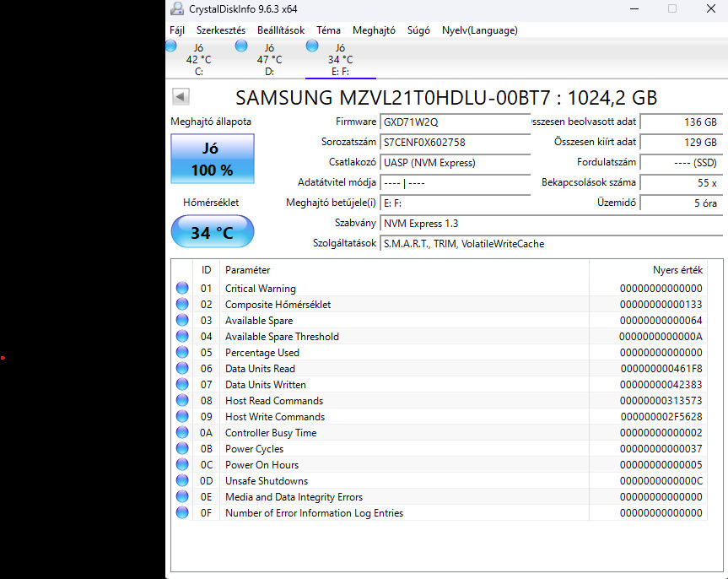Click the status orb beside Data Units Read
Image resolution: width=728 pixels, height=579 pixels.
pos(182,369)
